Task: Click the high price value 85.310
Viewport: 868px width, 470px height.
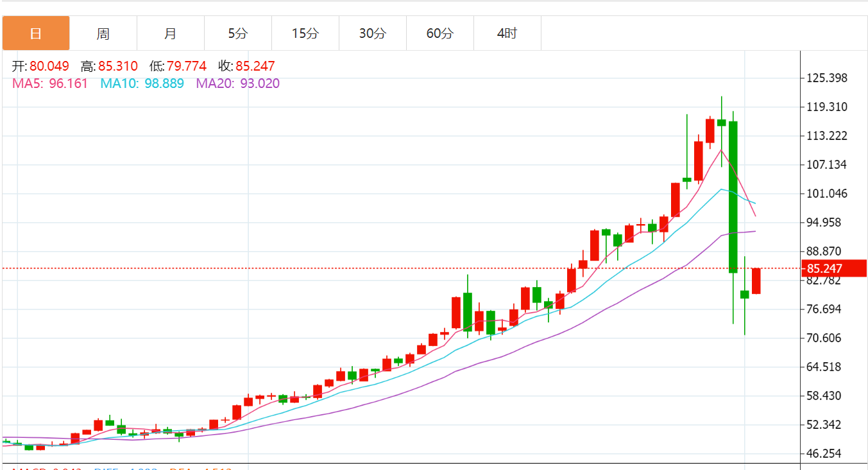Action: point(118,66)
